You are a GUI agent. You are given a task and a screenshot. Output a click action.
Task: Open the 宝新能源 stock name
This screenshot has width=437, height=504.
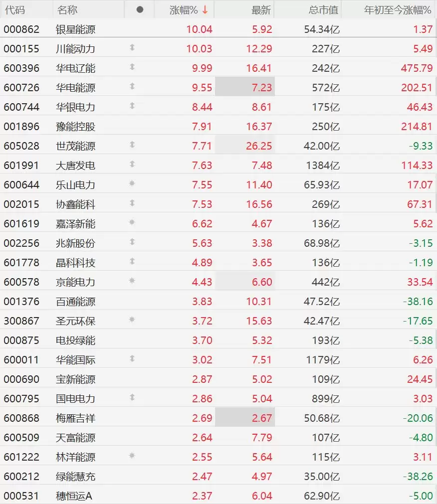pos(75,379)
